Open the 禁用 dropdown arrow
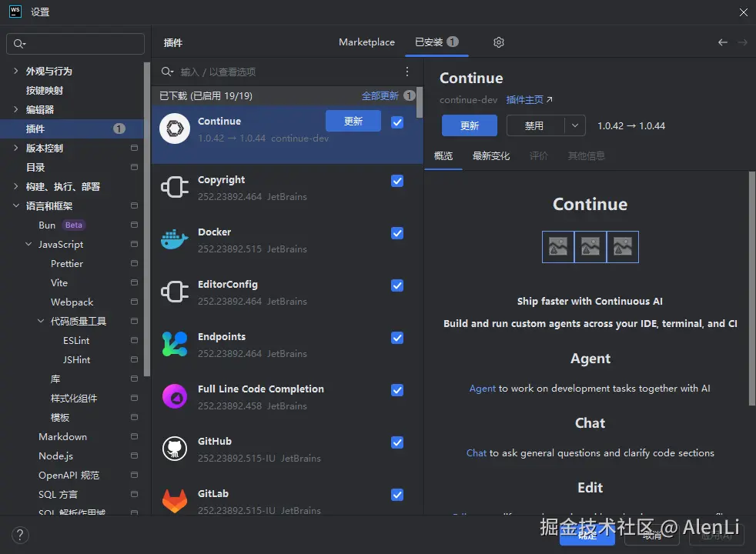Image resolution: width=756 pixels, height=554 pixels. pos(575,125)
